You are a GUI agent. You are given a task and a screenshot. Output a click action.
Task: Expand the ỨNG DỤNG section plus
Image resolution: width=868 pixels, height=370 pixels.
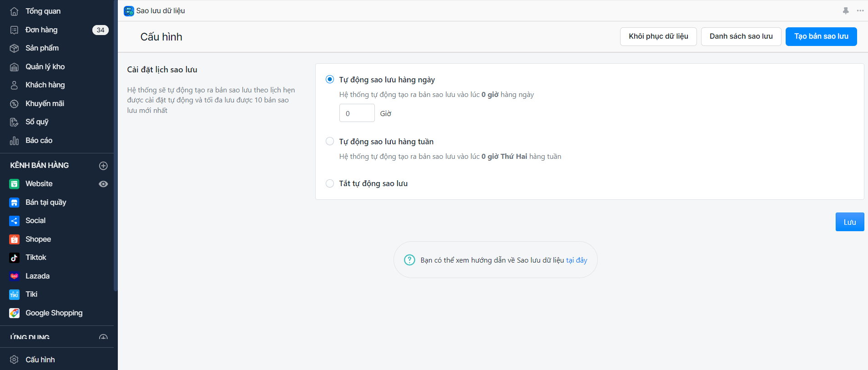coord(103,338)
